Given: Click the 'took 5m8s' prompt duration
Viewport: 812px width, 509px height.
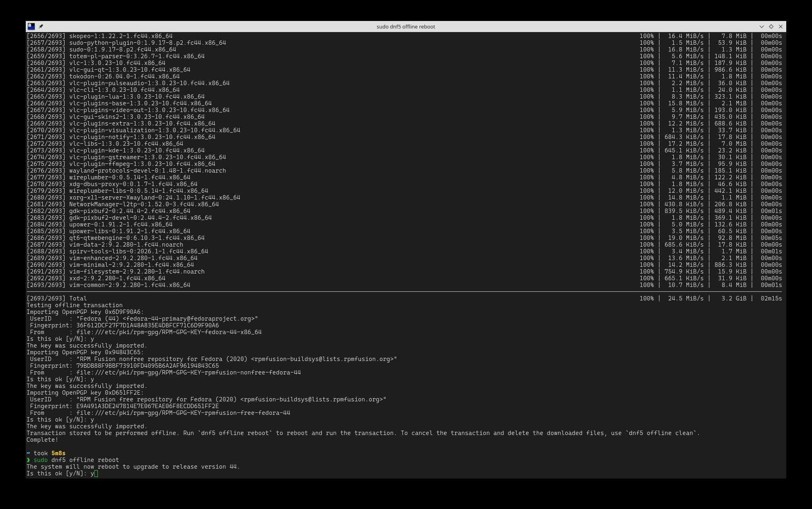Looking at the screenshot, I should pos(50,453).
